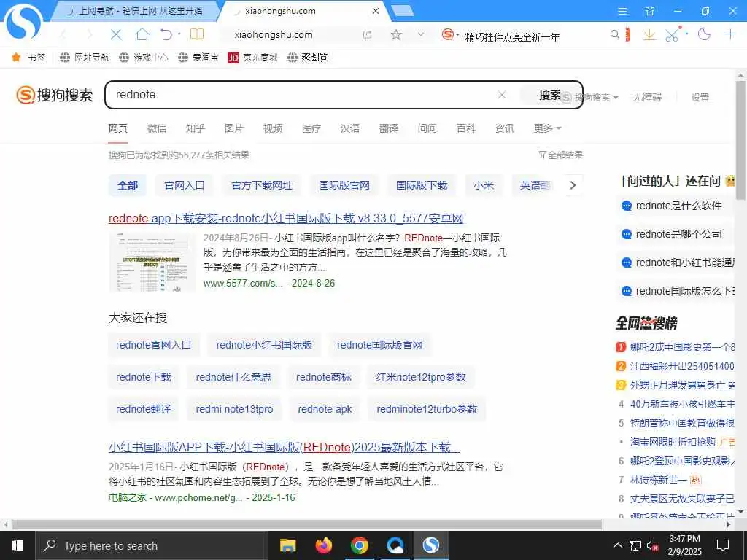Image resolution: width=747 pixels, height=560 pixels.
Task: Open the 聚划算 bookmark
Action: [x=308, y=58]
